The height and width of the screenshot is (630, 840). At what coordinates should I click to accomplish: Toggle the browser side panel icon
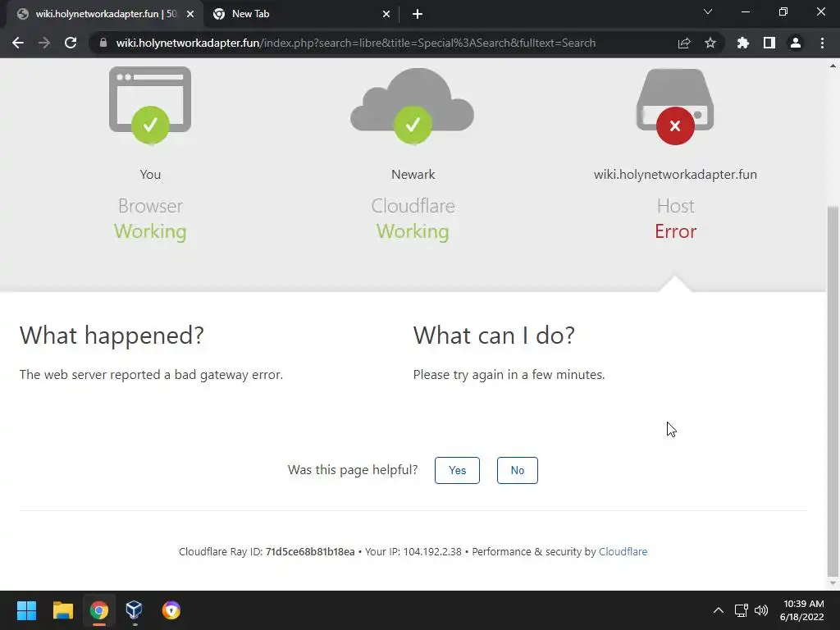tap(769, 43)
